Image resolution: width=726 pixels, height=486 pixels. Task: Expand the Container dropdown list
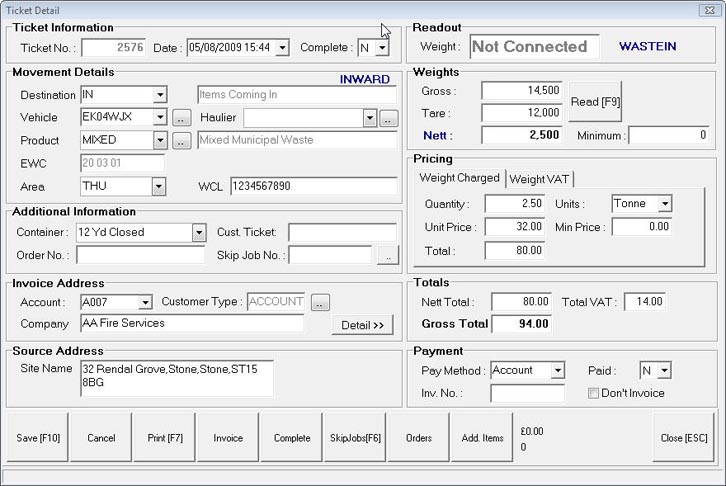click(x=199, y=233)
